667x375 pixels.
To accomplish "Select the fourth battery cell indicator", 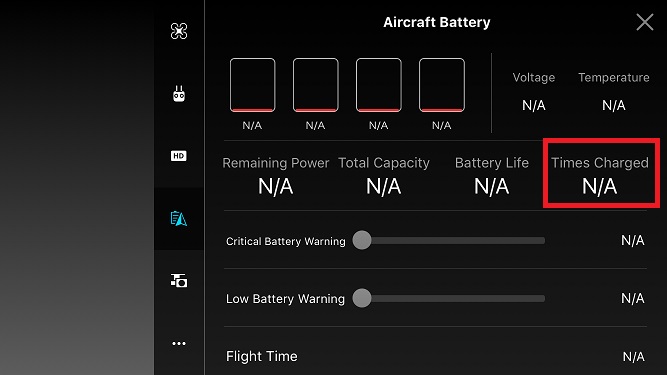I will tap(442, 85).
